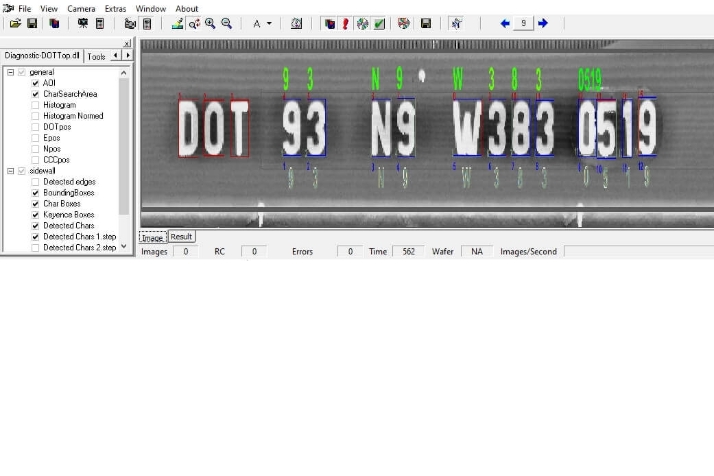Click the floppy disk save icon
Viewport: 714px width, 476px height.
(x=31, y=23)
